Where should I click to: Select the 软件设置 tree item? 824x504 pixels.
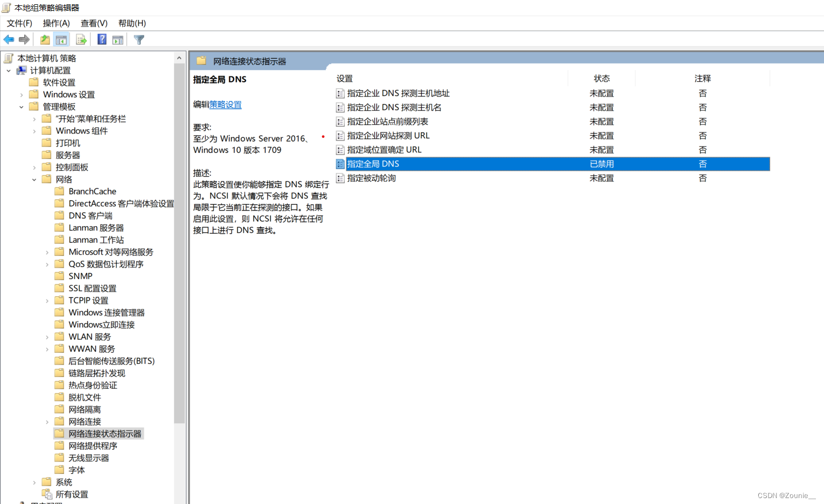(59, 82)
